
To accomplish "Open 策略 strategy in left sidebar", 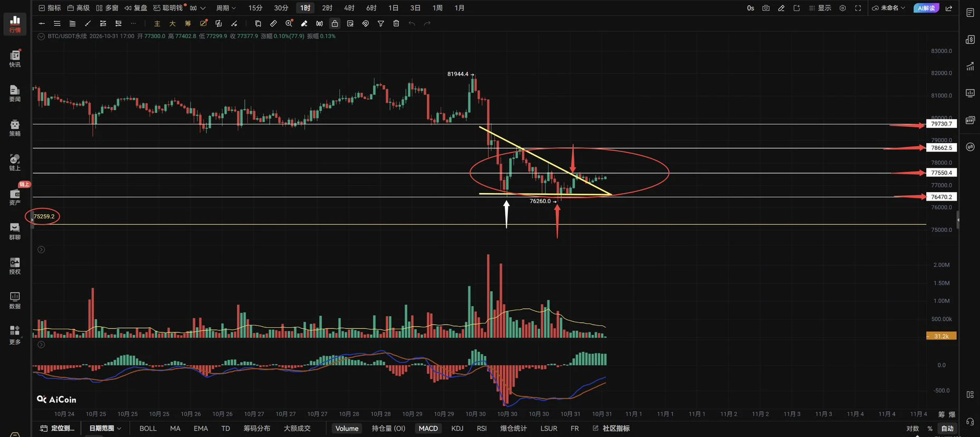I will (x=15, y=128).
